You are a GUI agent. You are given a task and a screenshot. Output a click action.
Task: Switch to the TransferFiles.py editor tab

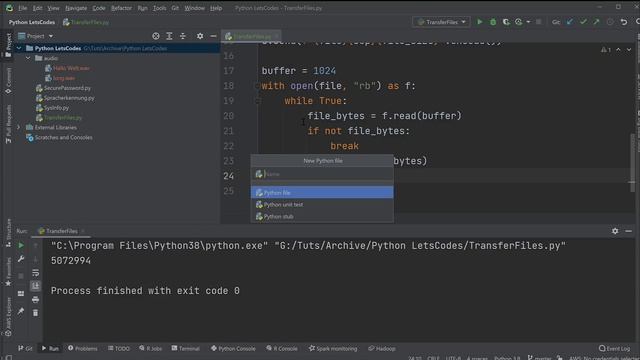(x=251, y=36)
